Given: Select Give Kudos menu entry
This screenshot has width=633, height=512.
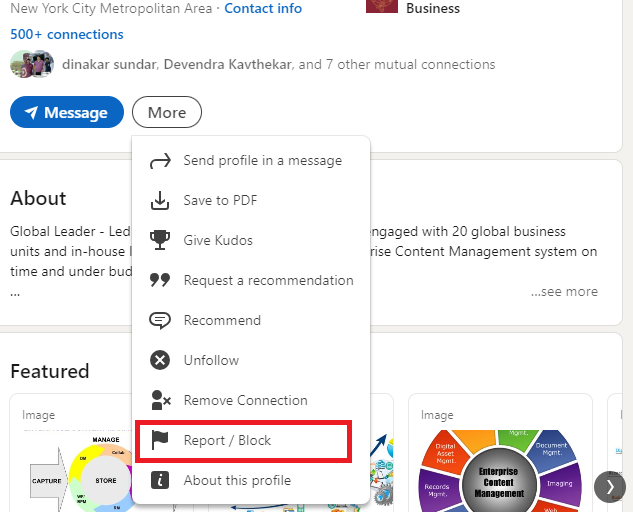Looking at the screenshot, I should pyautogui.click(x=251, y=240).
